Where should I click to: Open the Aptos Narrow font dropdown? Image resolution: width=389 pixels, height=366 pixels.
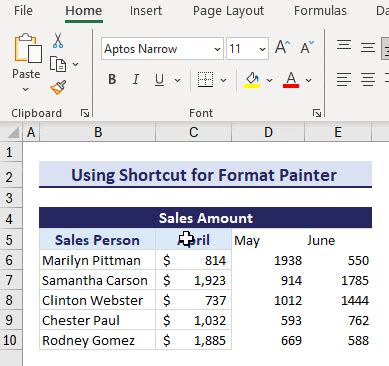point(217,49)
